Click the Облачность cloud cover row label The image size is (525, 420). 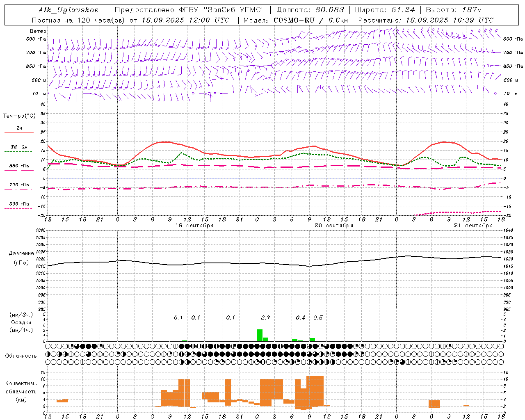point(21,356)
